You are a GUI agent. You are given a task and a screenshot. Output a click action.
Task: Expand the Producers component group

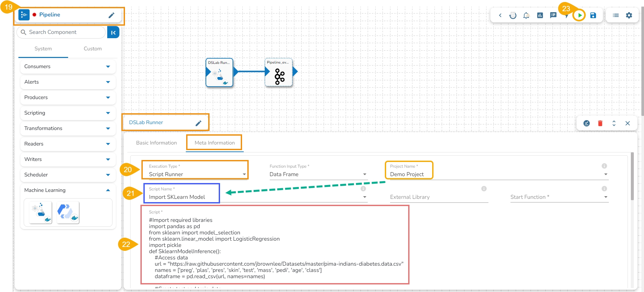pos(68,97)
